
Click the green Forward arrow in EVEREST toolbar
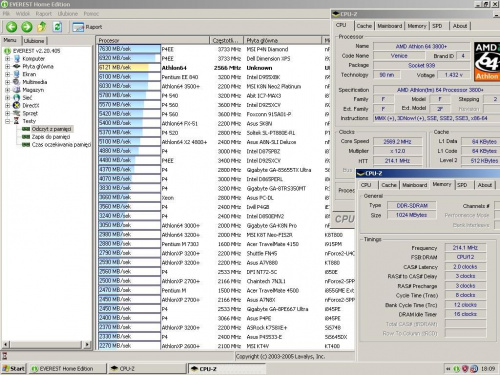coord(27,27)
